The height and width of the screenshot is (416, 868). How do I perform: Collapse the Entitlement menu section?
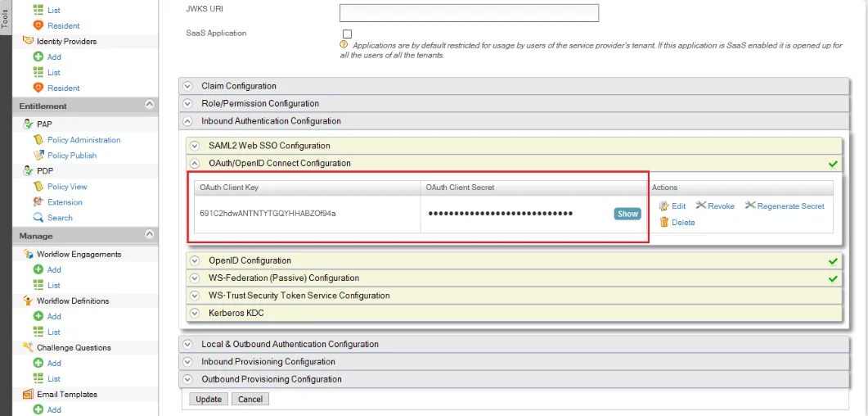point(149,105)
